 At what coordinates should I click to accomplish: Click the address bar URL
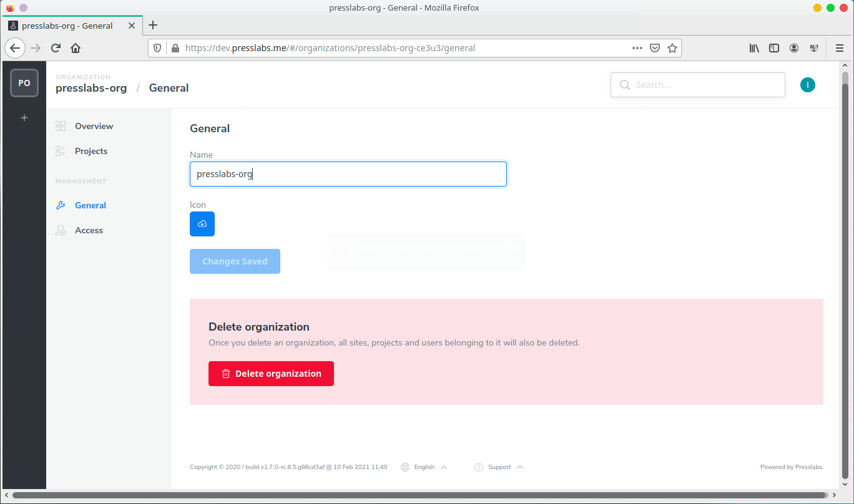point(330,48)
